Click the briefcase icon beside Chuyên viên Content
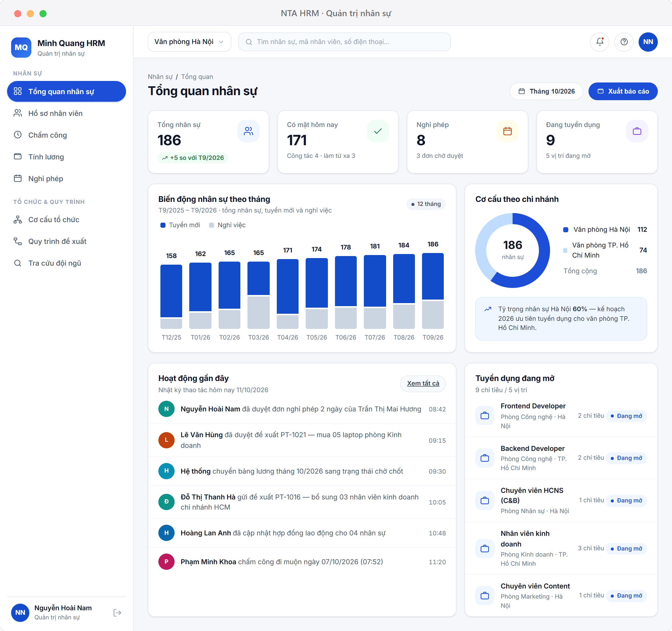 [x=485, y=595]
